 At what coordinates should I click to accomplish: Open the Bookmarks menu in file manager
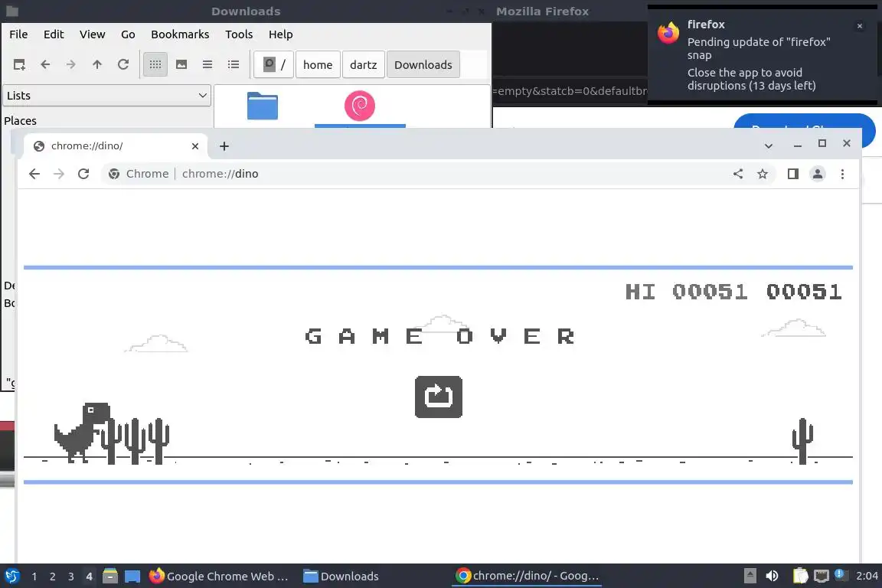tap(180, 34)
